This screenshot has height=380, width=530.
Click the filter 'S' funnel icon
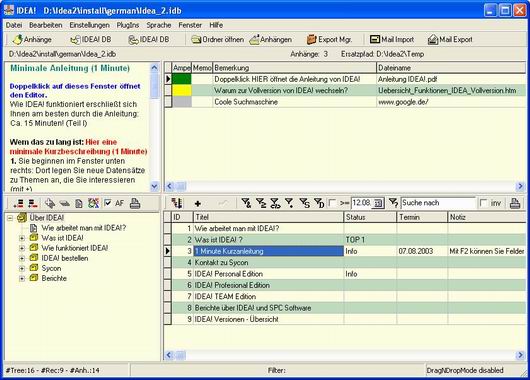[305, 203]
